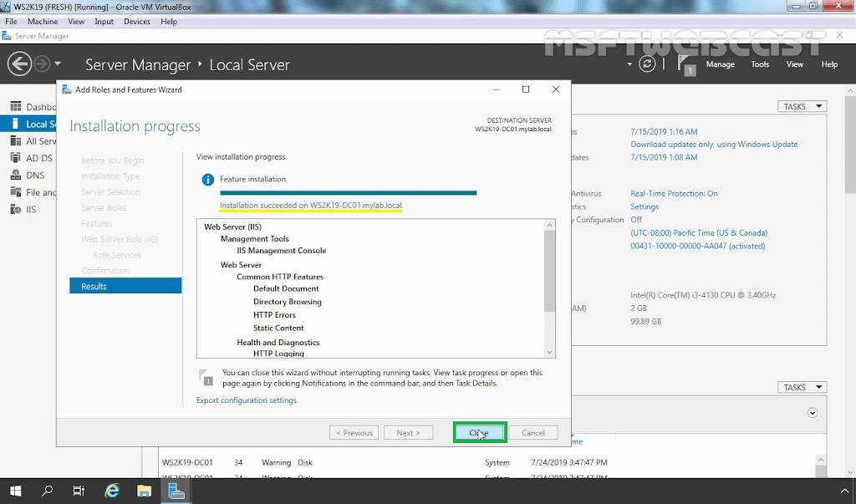
Task: Open VirtualBox Machine menu
Action: [43, 21]
